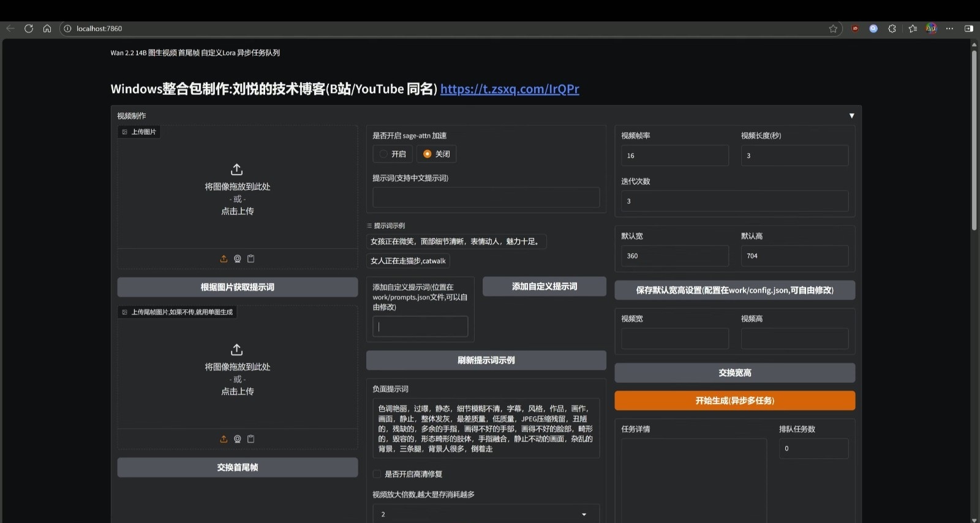This screenshot has width=980, height=523.
Task: Click 视频帧率 input field showing 16
Action: click(x=674, y=156)
